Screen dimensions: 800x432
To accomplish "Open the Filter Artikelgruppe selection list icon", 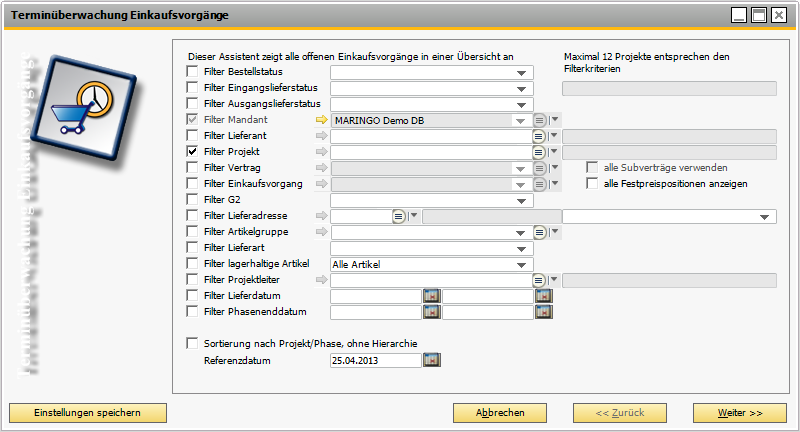I will pos(539,233).
